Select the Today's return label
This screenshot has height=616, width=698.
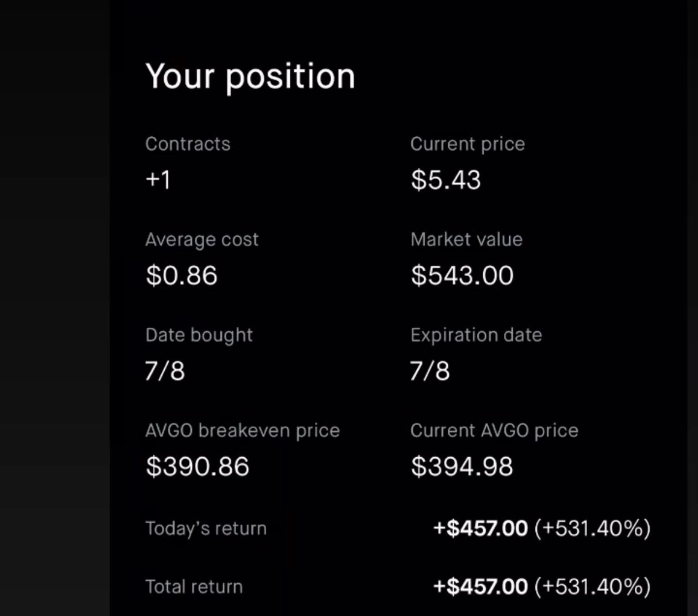pos(206,529)
